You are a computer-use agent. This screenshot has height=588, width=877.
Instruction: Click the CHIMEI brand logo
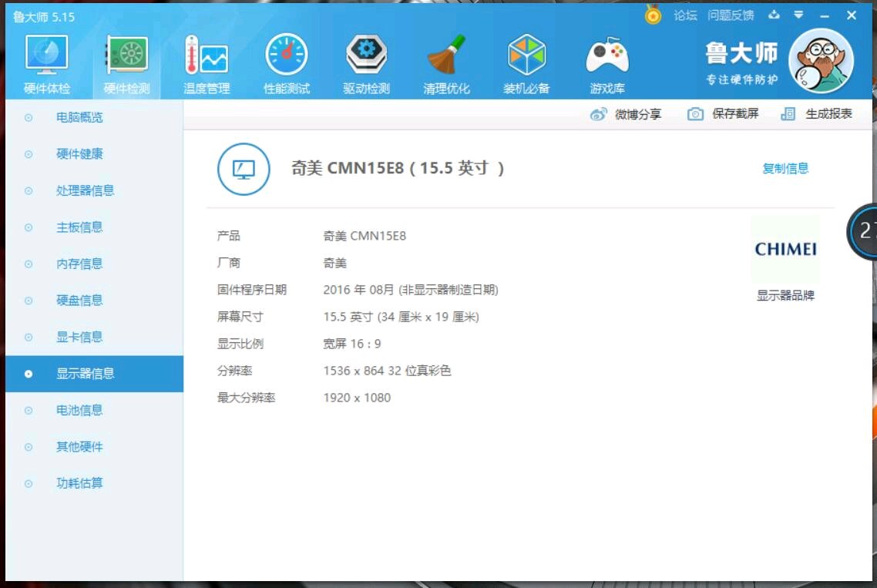click(x=785, y=249)
